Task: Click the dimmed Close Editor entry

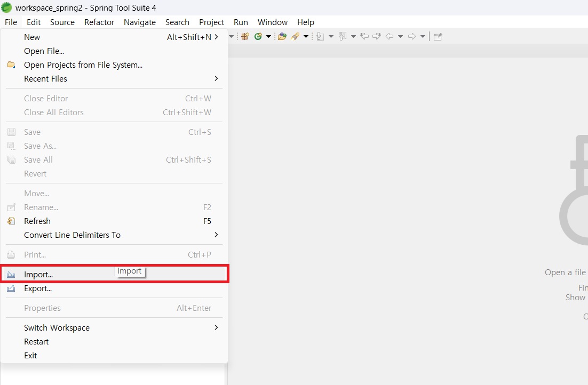Action: (x=114, y=99)
